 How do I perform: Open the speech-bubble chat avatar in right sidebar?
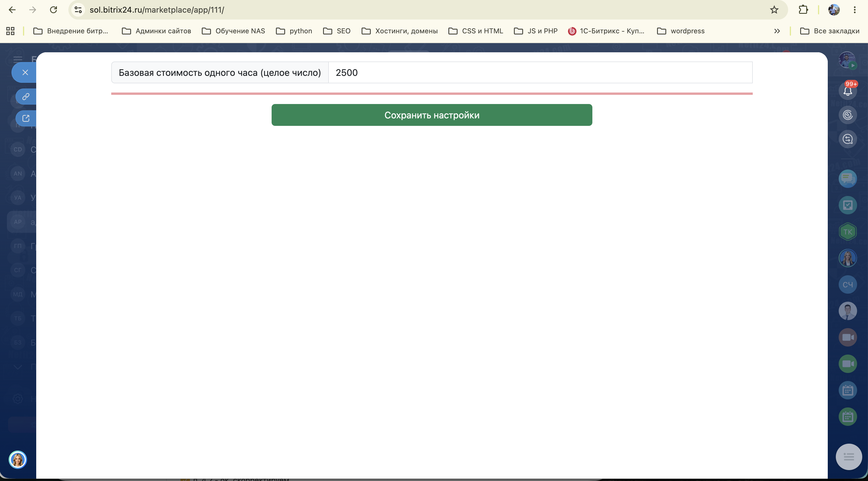click(847, 178)
